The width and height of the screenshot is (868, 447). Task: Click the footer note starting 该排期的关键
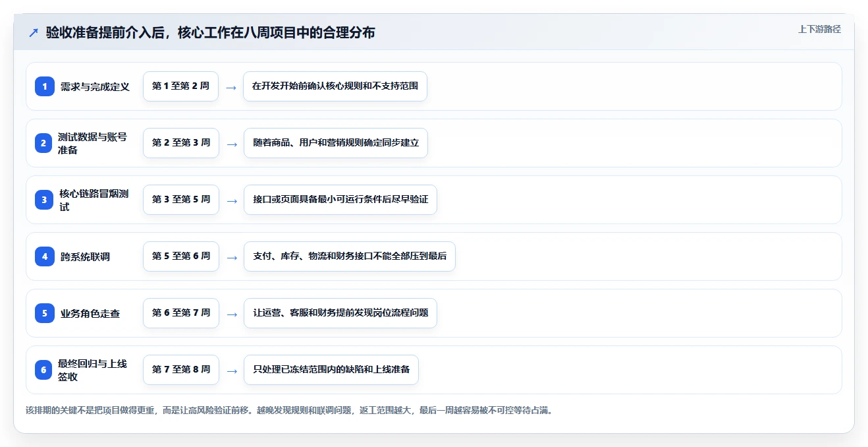tap(290, 410)
